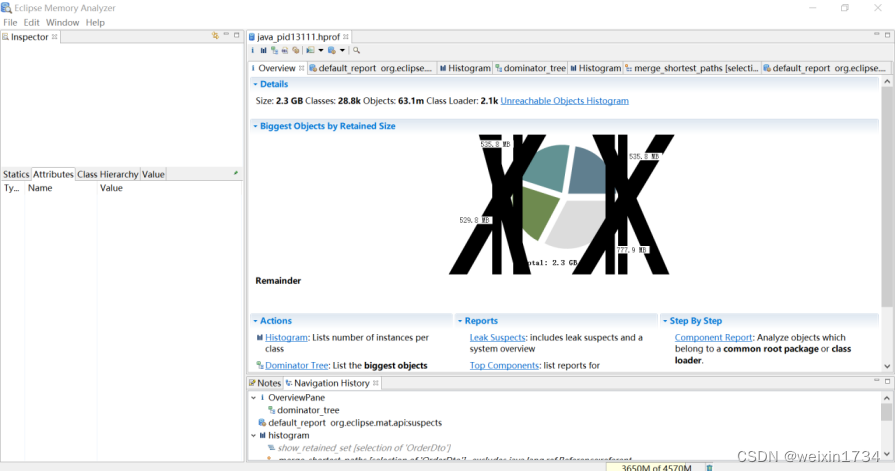
Task: Click the Run Expert System Test icon
Action: (310, 50)
